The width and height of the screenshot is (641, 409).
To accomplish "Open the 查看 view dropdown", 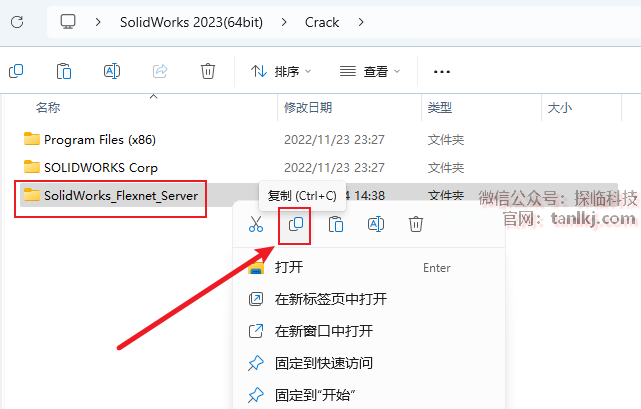I will pyautogui.click(x=370, y=72).
